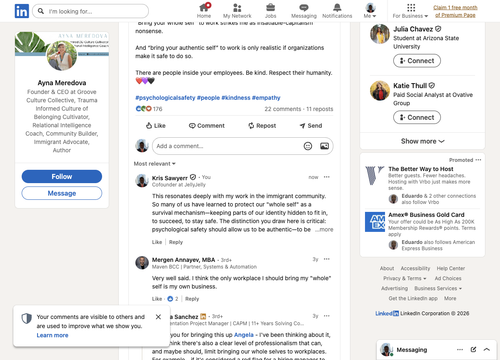Image resolution: width=500 pixels, height=360 pixels.
Task: Open Mergen Annayev's profile picture
Action: (x=142, y=263)
